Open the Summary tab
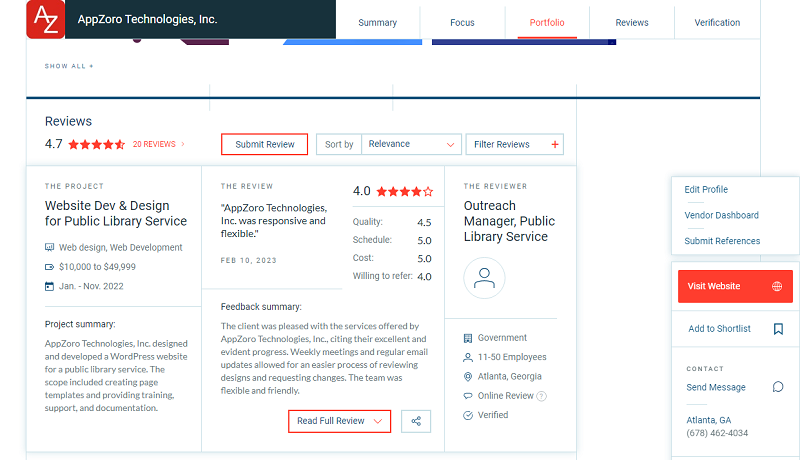The height and width of the screenshot is (460, 800). (x=378, y=22)
